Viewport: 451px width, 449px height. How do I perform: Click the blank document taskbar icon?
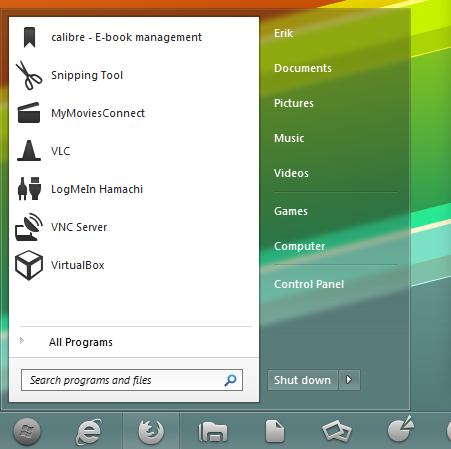pos(275,432)
